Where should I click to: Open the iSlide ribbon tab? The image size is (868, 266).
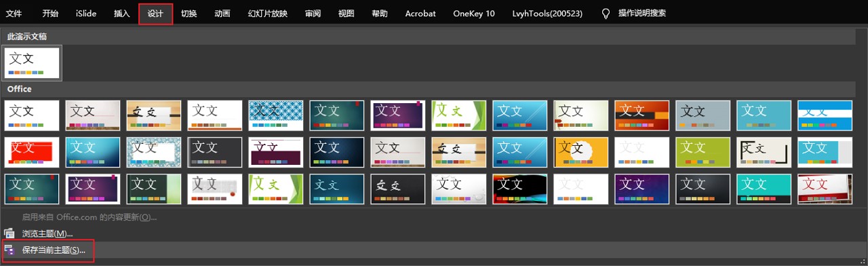86,14
